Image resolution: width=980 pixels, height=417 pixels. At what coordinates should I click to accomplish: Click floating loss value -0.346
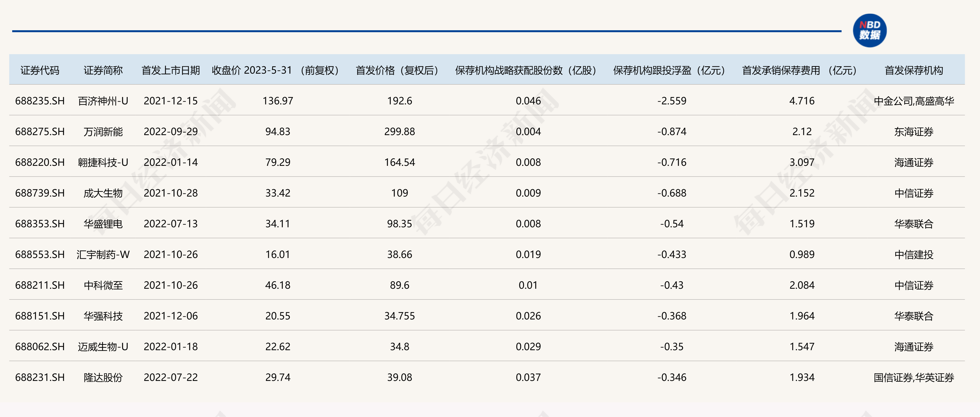coord(672,377)
